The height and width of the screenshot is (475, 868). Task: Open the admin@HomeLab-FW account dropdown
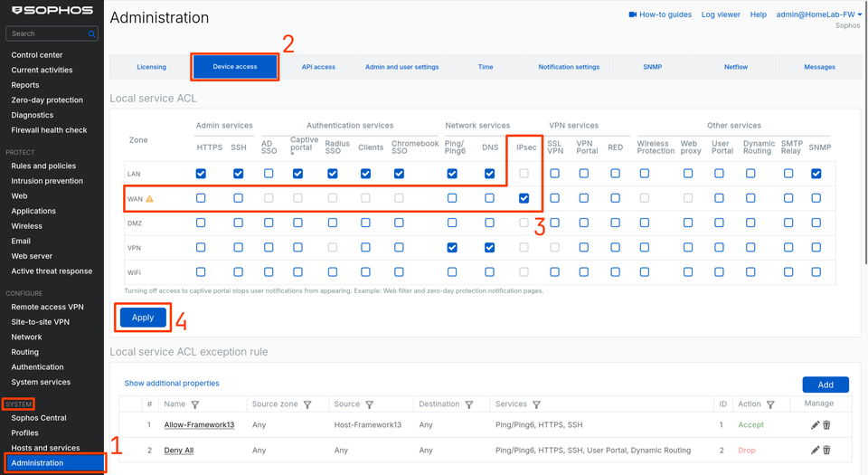(x=819, y=14)
